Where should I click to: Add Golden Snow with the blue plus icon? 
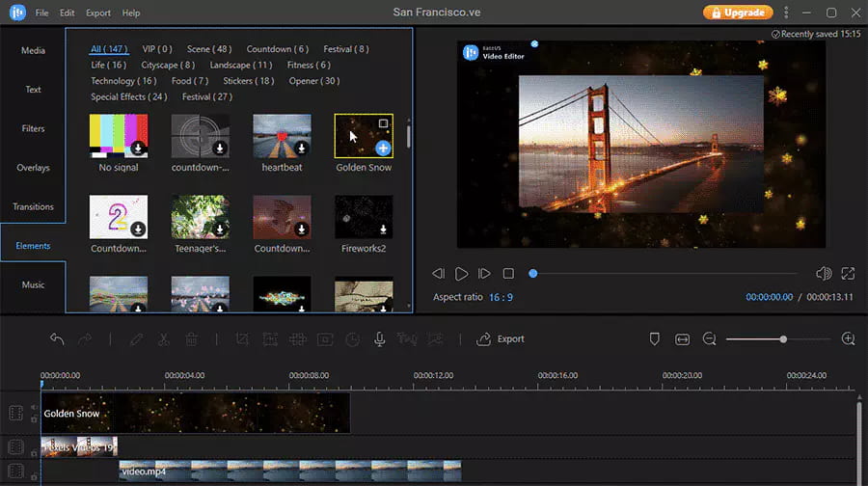(x=383, y=148)
